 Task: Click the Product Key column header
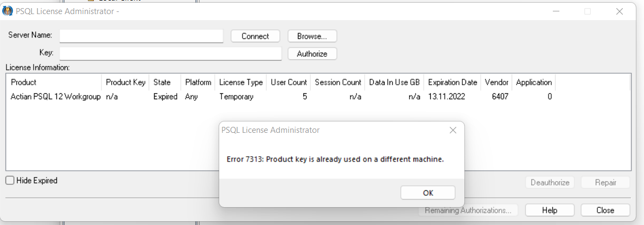point(125,82)
